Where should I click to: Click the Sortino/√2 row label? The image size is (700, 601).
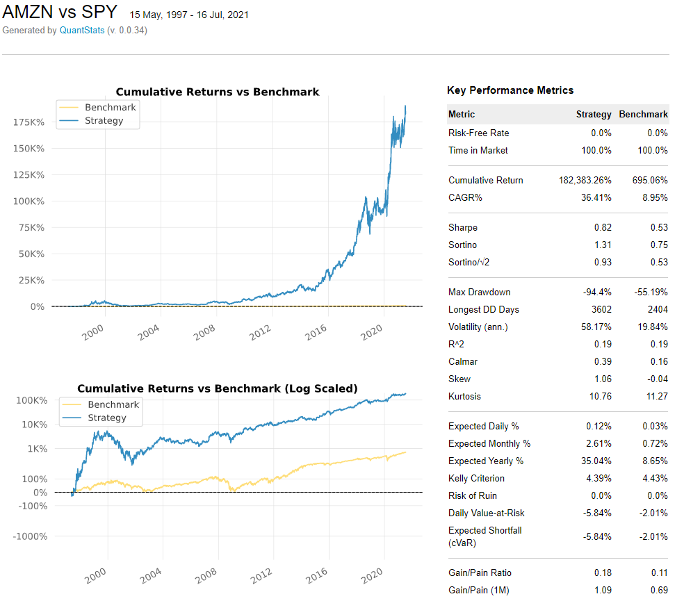(469, 263)
